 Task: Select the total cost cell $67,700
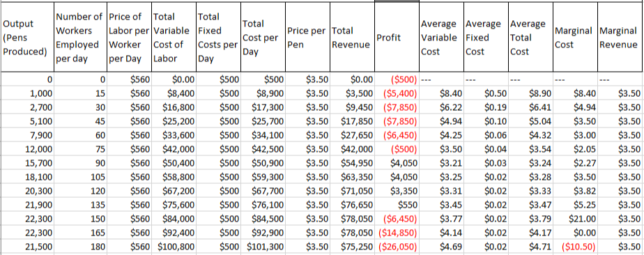point(263,191)
